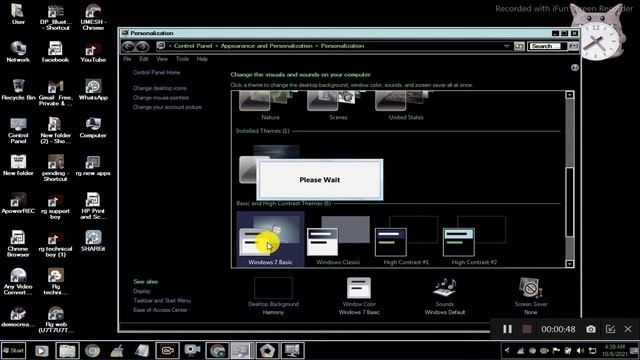Open the WhatsApp desktop shortcut
The height and width of the screenshot is (360, 640).
93,89
